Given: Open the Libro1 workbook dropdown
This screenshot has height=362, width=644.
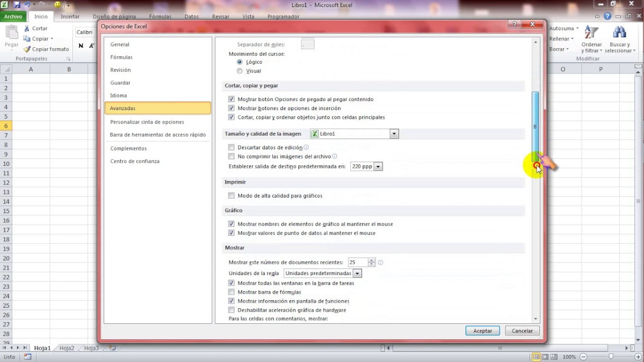Looking at the screenshot, I should (394, 134).
